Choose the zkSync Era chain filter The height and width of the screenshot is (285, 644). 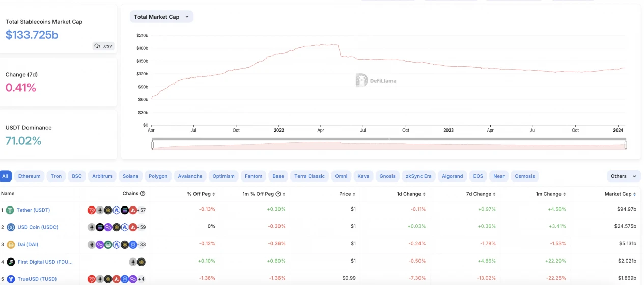coord(418,176)
